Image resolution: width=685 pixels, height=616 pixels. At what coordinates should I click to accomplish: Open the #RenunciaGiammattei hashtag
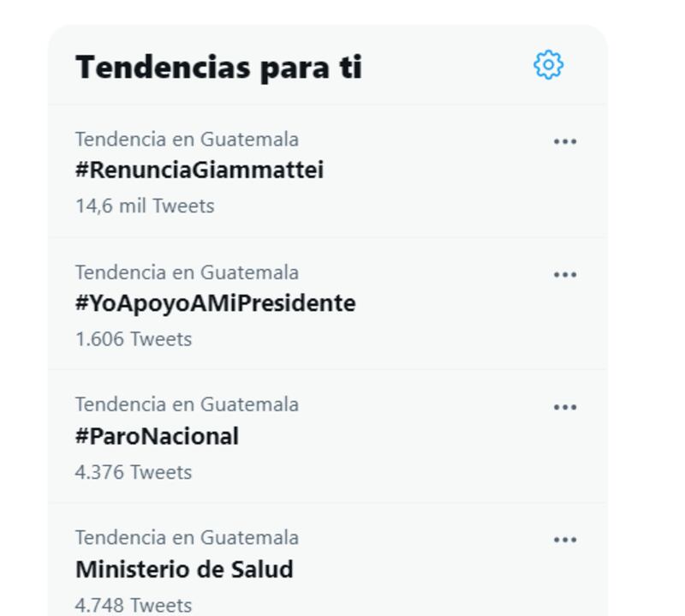click(x=200, y=170)
